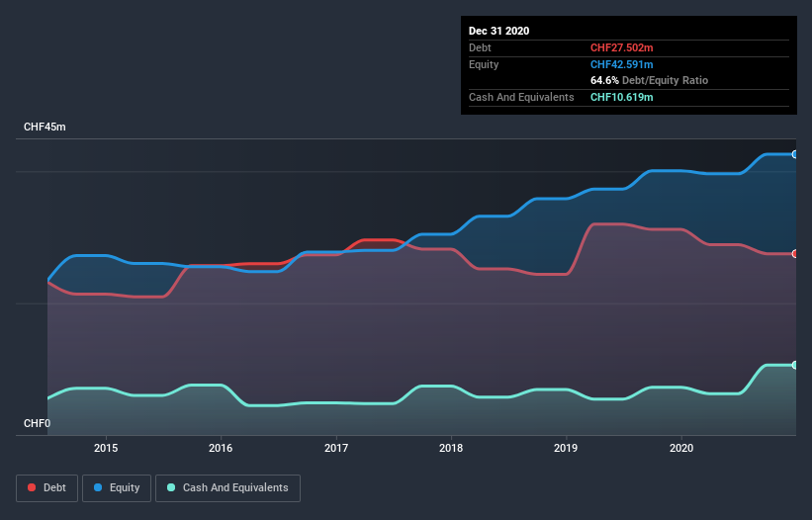812x520 pixels.
Task: Select the 2019 axis label
Action: tap(566, 448)
